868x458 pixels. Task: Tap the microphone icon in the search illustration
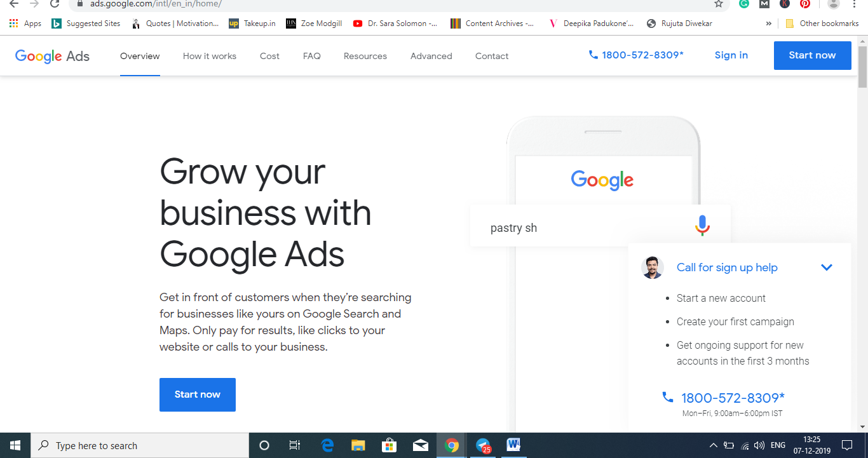click(702, 226)
